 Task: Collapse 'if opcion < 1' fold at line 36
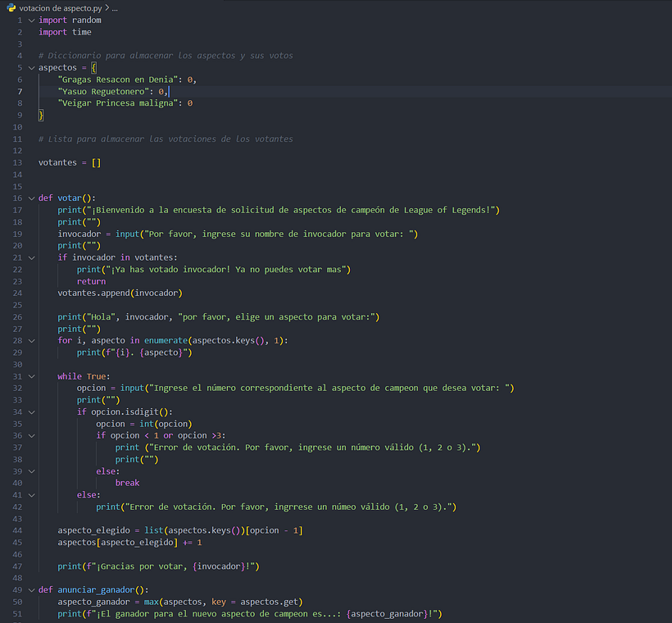point(31,435)
